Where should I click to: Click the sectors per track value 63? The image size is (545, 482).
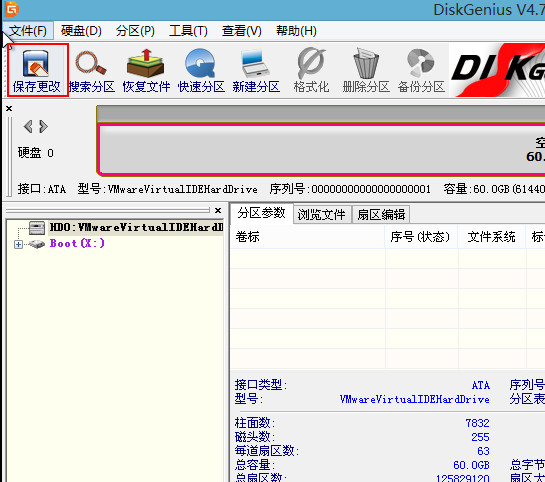click(x=483, y=451)
